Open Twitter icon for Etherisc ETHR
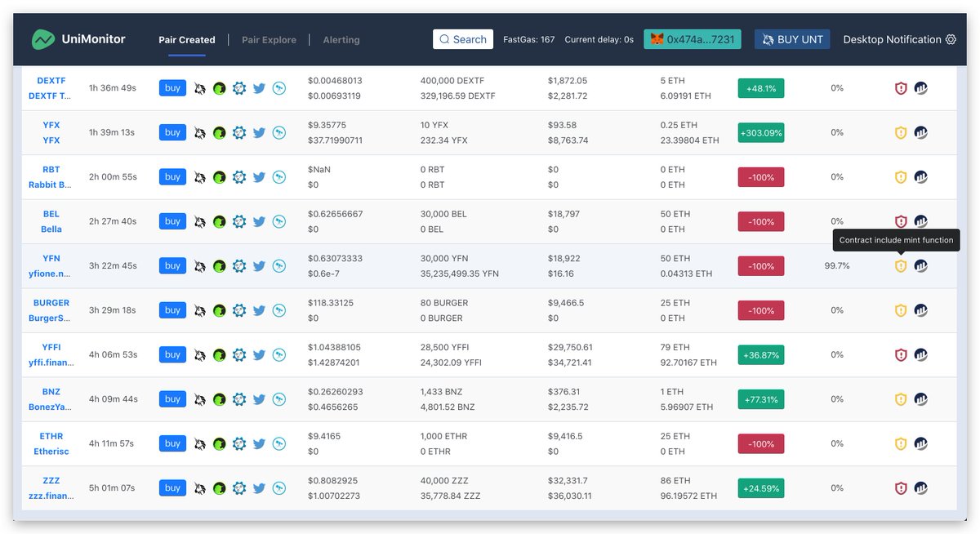980x534 pixels. pos(259,444)
